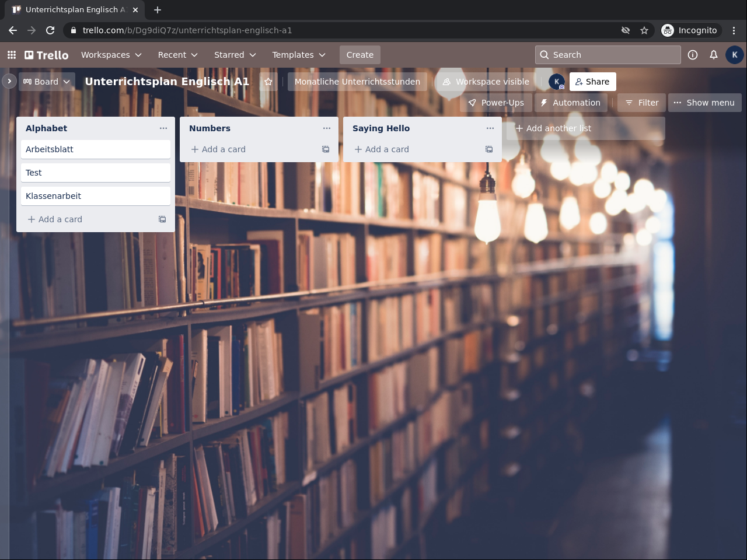Click the browser address bar URL
The image size is (747, 560).
coord(187,30)
